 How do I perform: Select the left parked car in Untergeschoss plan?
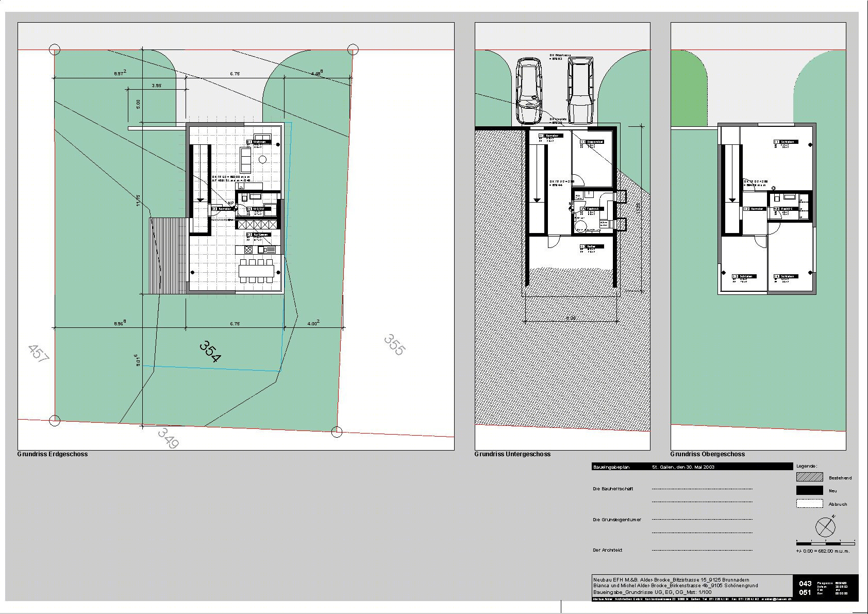[x=529, y=91]
